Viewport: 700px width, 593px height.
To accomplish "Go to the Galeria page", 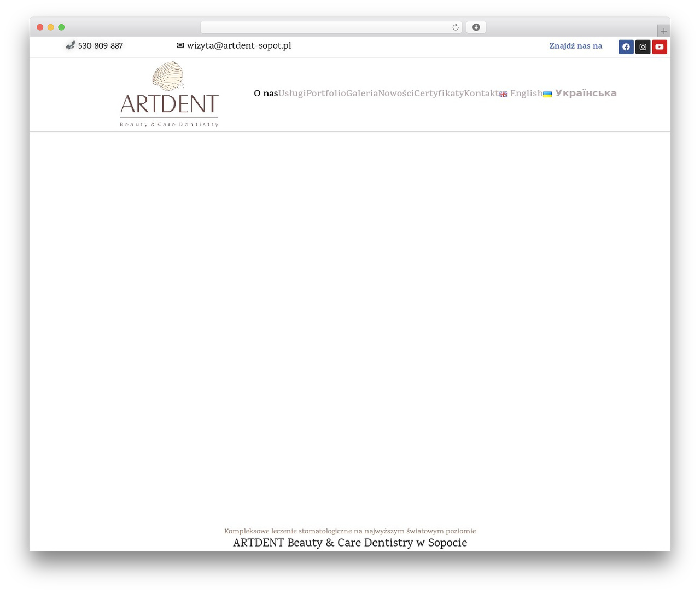I will [362, 94].
